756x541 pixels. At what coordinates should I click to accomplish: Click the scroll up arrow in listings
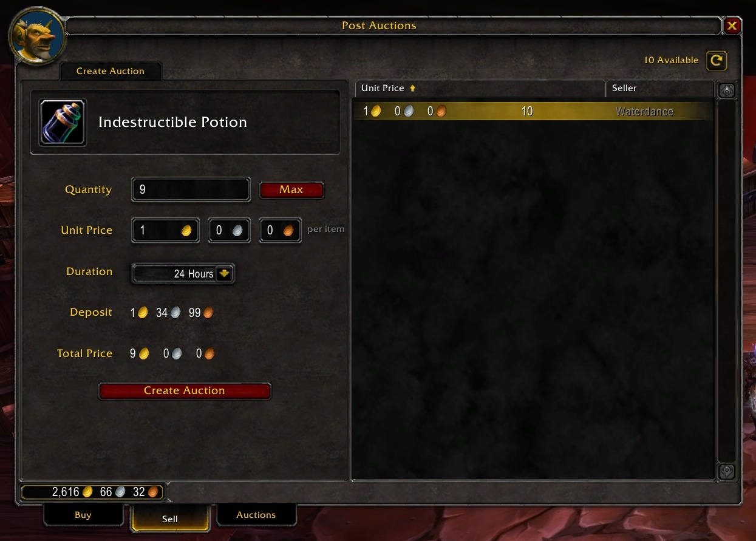coord(726,90)
